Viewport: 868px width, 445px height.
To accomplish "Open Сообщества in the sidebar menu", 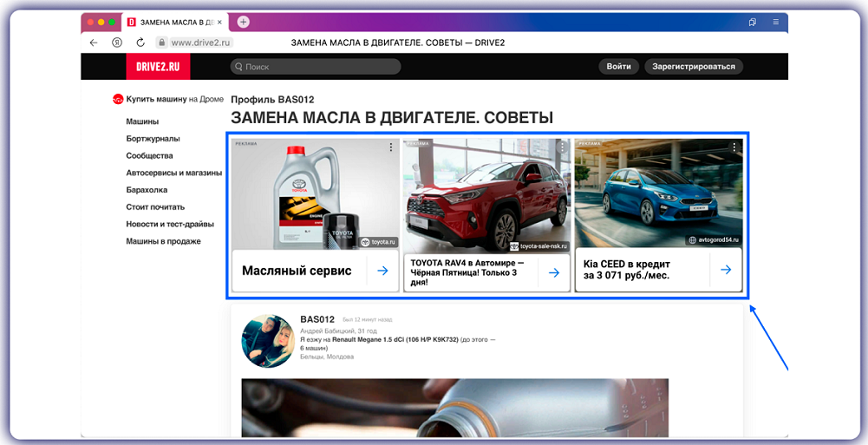I will 149,155.
